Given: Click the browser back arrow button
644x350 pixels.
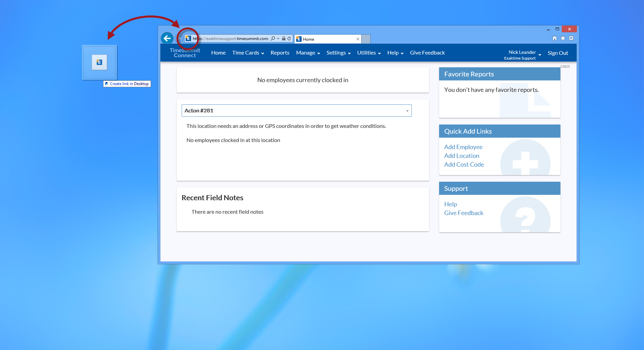Looking at the screenshot, I should 167,38.
